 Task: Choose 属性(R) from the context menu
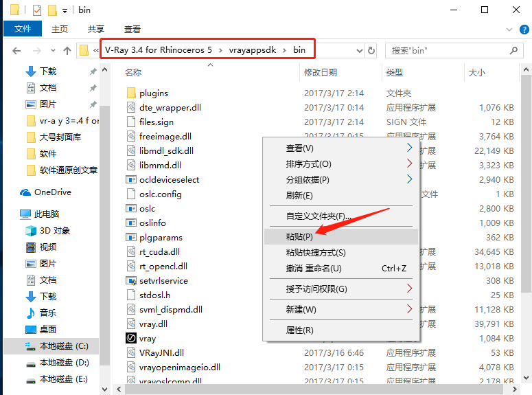[x=341, y=330]
